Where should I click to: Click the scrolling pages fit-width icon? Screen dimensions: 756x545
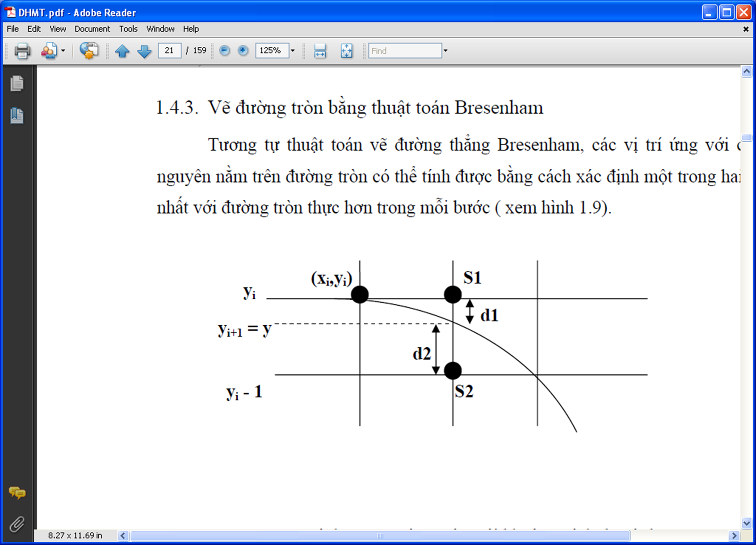(x=320, y=51)
